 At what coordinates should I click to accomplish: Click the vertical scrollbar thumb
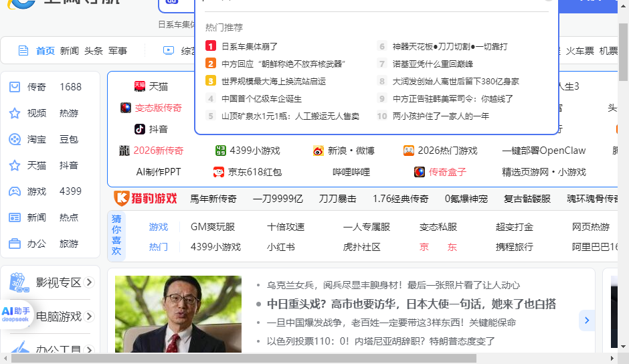(624, 52)
